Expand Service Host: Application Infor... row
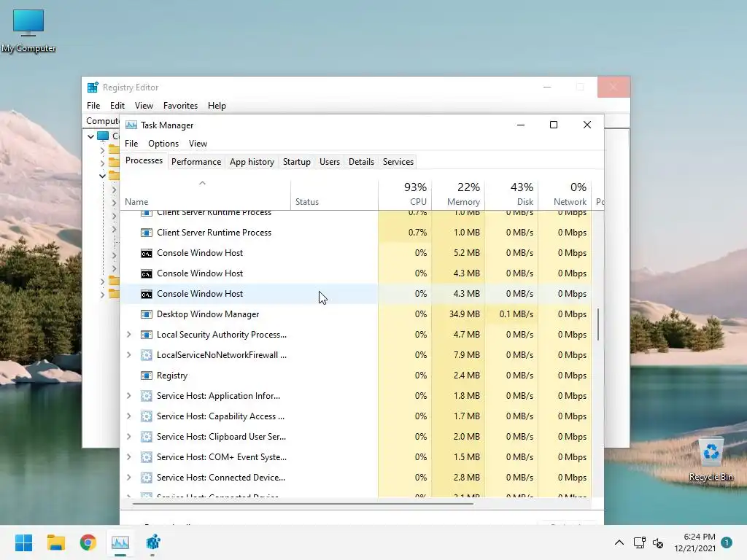 click(128, 396)
